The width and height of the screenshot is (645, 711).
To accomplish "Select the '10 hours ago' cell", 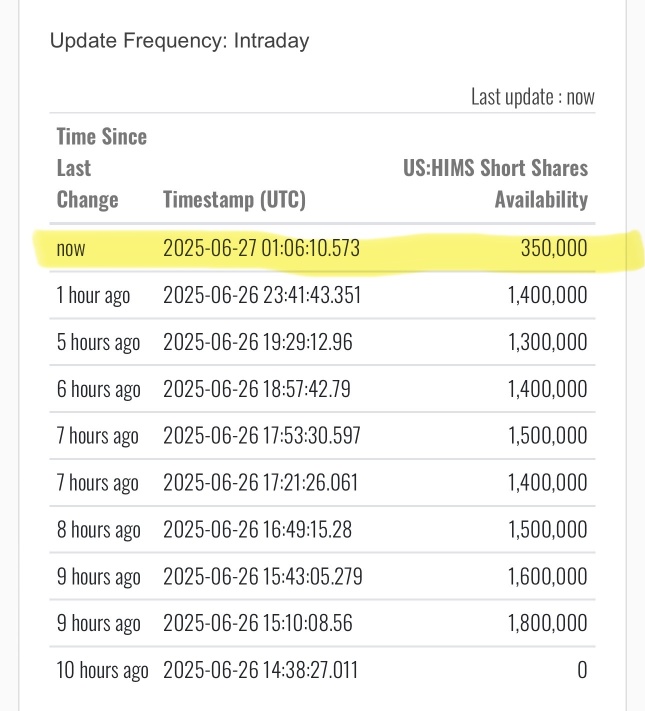I will tap(102, 671).
